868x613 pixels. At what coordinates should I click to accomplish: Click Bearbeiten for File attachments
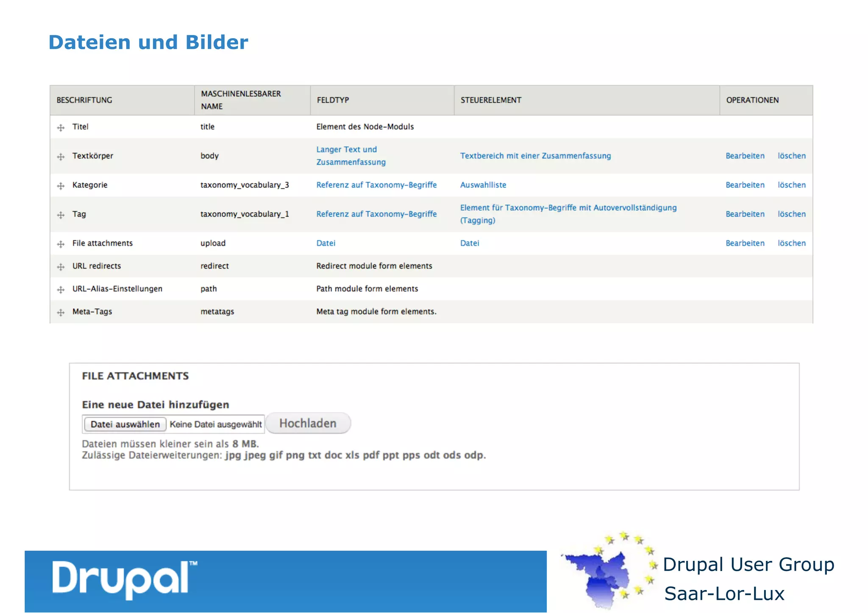coord(745,243)
